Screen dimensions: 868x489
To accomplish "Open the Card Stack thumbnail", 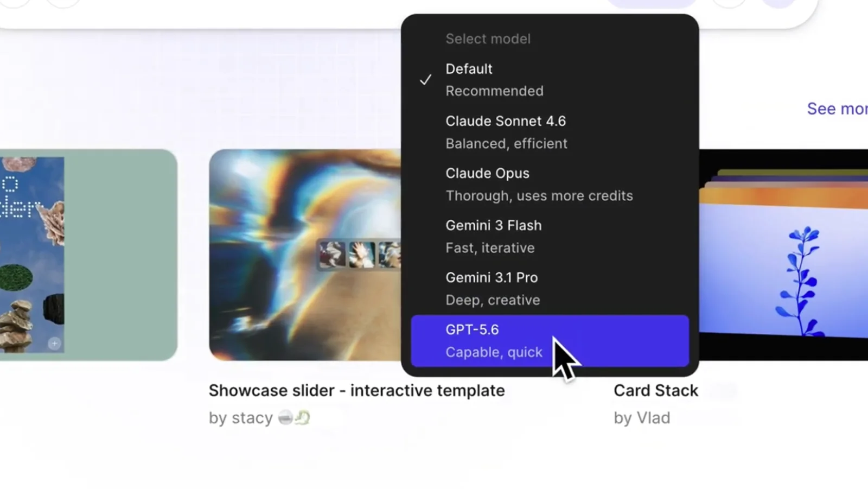I will coord(783,255).
